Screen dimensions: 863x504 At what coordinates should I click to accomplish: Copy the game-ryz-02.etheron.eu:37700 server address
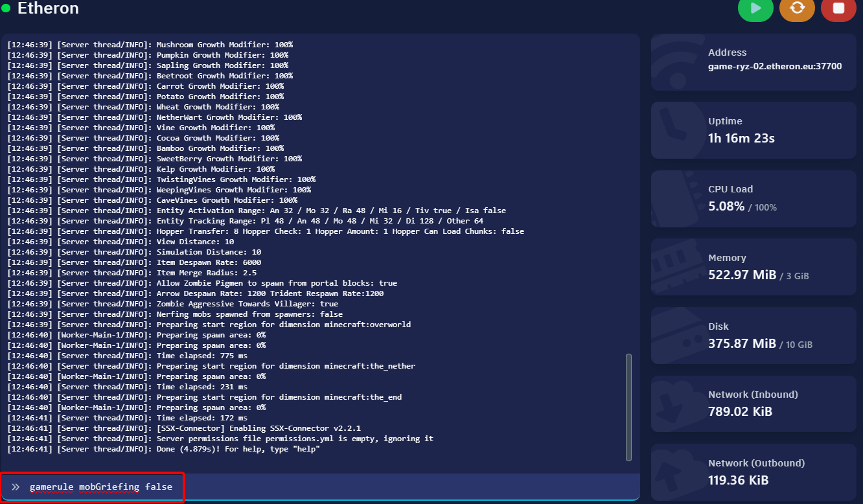775,66
